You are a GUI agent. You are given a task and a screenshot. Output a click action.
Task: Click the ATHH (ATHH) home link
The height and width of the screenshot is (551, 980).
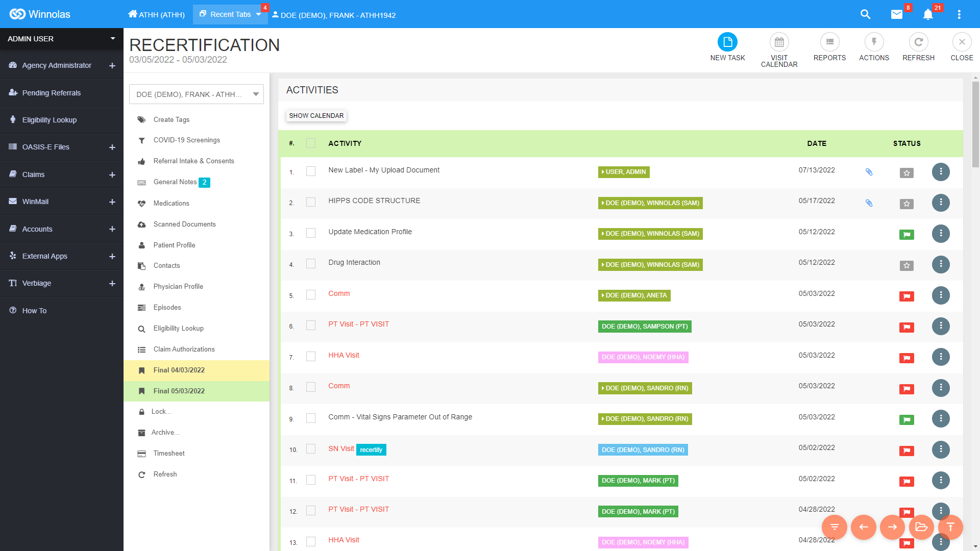click(x=157, y=14)
